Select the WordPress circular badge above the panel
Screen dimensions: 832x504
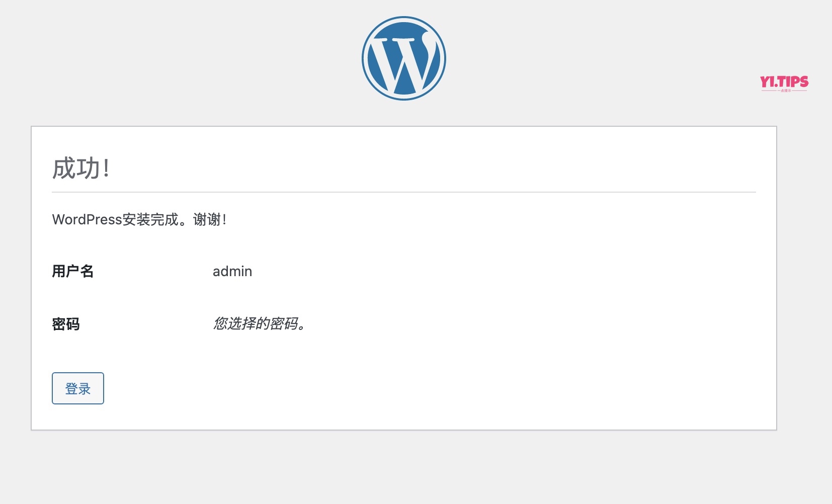click(403, 58)
